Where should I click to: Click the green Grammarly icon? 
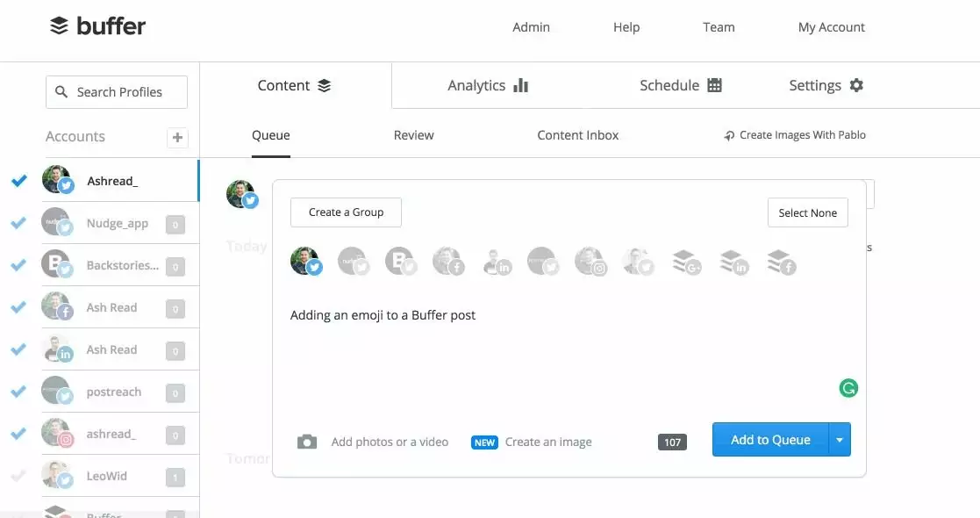pyautogui.click(x=848, y=388)
